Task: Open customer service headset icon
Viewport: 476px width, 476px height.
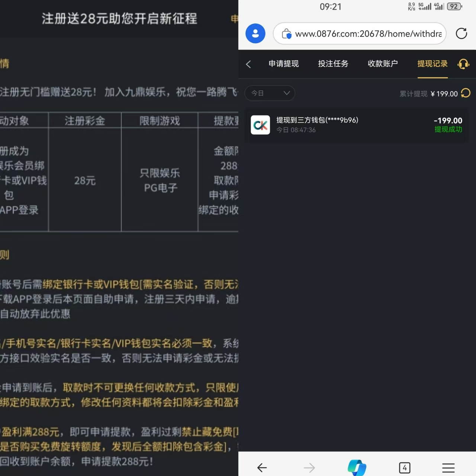Action: coord(463,64)
